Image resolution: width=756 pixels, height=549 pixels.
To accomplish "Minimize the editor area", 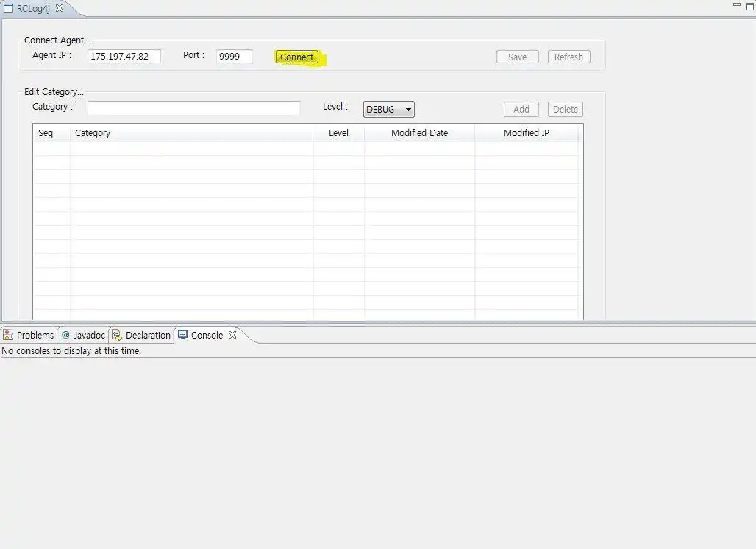I will (x=736, y=5).
